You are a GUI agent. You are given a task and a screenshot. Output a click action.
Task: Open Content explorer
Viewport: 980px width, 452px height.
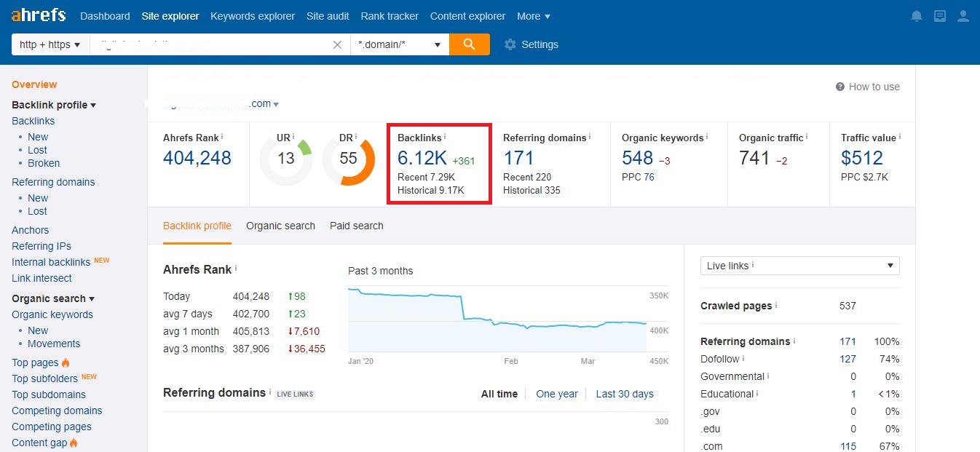point(467,16)
